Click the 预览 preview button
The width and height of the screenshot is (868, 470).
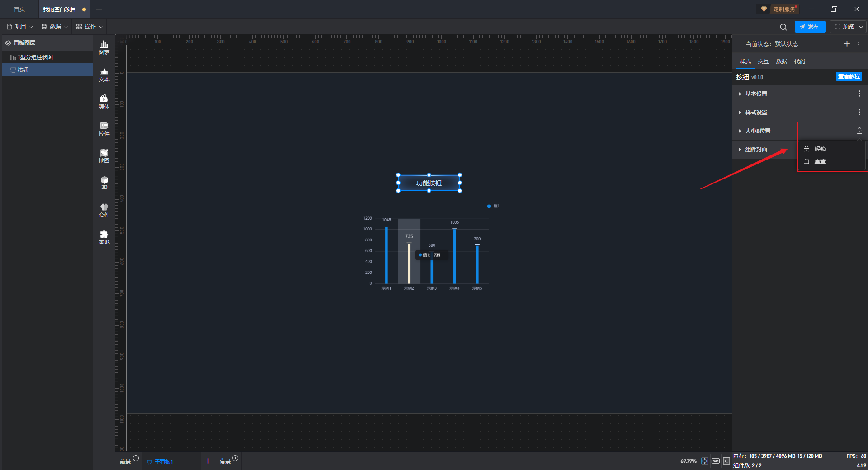[844, 27]
